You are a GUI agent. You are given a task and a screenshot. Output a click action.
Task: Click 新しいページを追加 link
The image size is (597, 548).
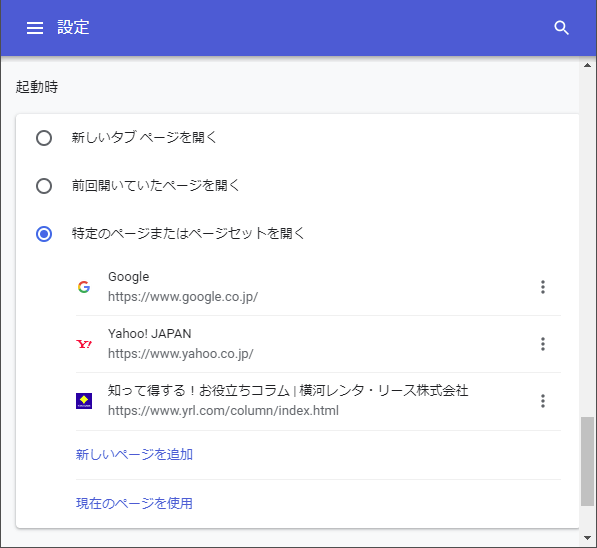click(134, 454)
